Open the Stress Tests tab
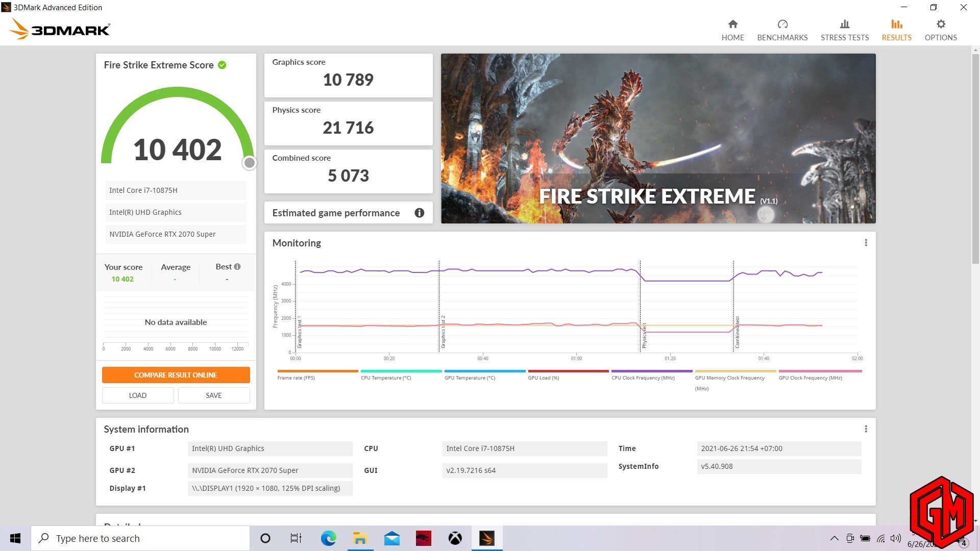This screenshot has width=980, height=551. (844, 30)
